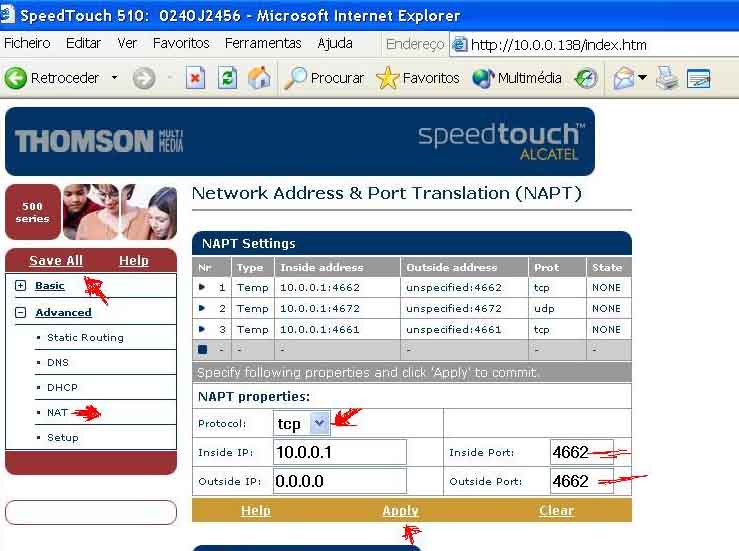739x551 pixels.
Task: Click the Clear link
Action: click(556, 510)
